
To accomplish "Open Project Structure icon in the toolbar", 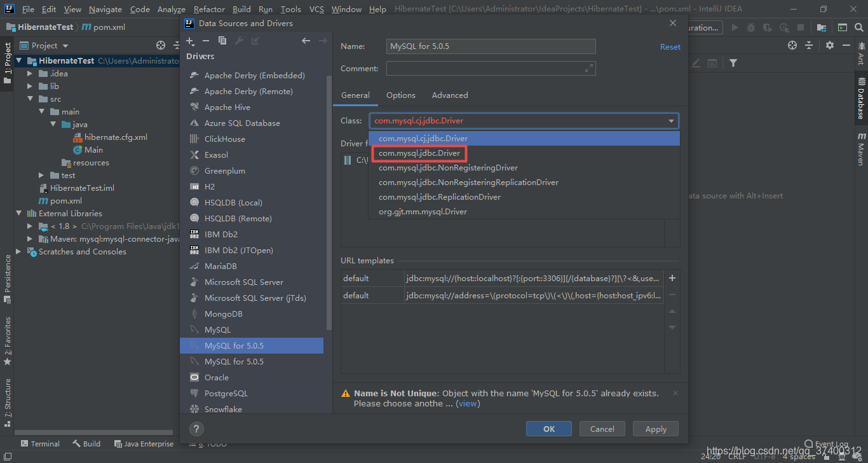I will 822,27.
